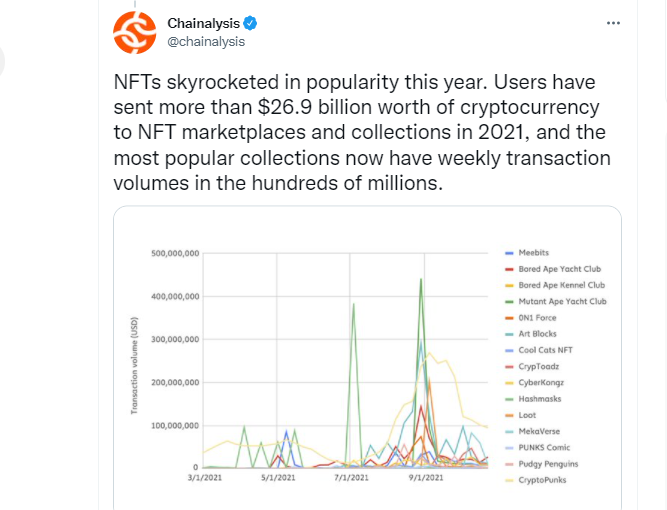Select the MekaVerse legend entry
The image size is (667, 510).
[533, 431]
